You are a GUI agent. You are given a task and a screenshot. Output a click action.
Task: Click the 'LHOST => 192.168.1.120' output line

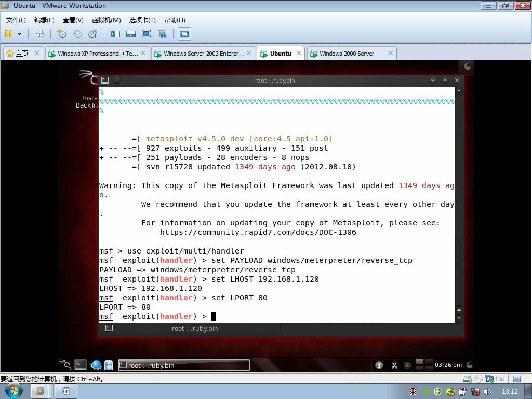151,288
